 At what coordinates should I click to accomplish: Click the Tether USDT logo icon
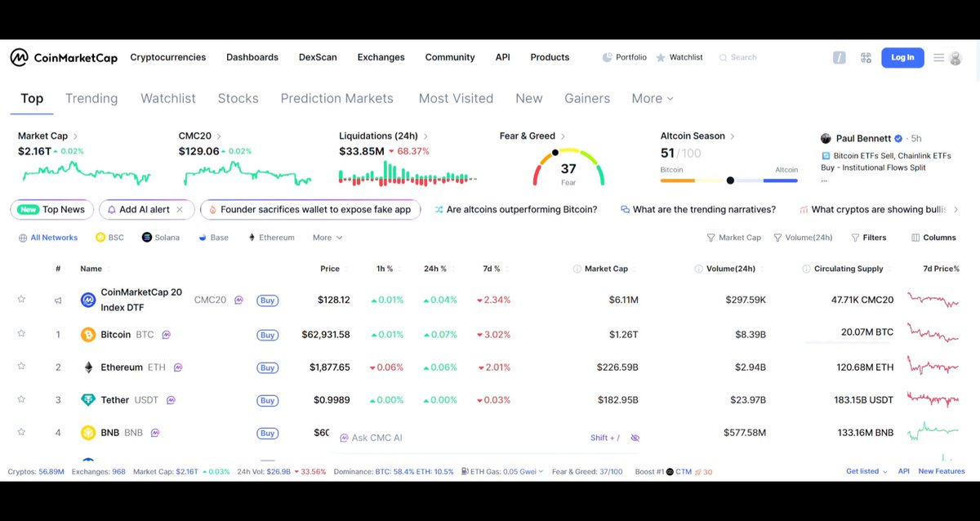(88, 400)
